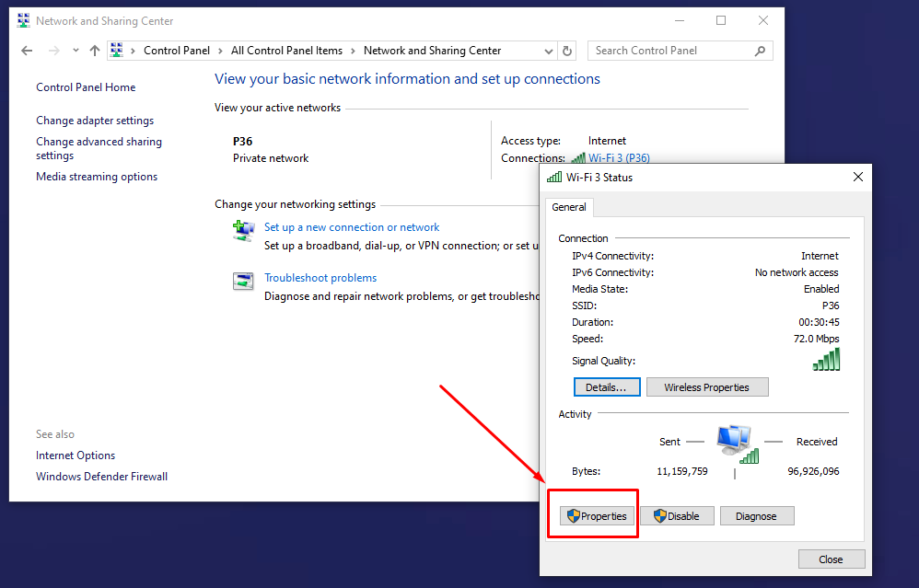Screen dimensions: 919x588
Task: Click Control Panel icon in address bar
Action: tap(117, 51)
